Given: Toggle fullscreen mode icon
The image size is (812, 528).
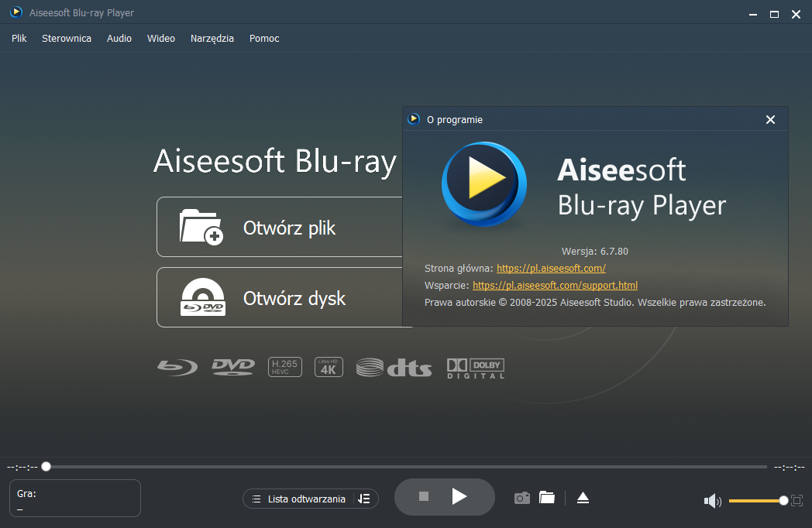Looking at the screenshot, I should 797,501.
